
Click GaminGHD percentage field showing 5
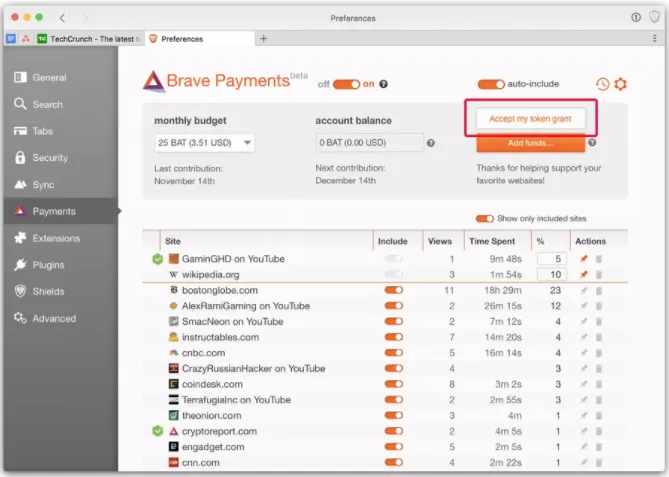click(552, 259)
